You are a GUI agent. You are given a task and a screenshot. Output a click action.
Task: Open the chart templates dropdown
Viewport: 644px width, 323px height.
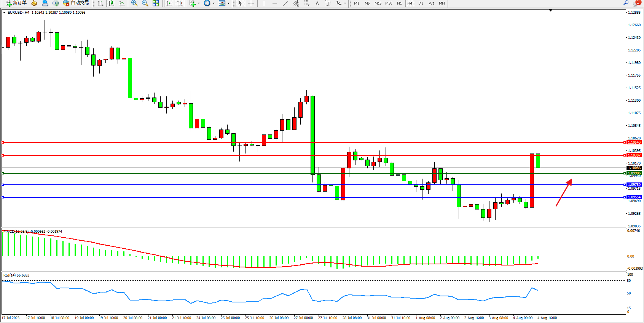[228, 3]
